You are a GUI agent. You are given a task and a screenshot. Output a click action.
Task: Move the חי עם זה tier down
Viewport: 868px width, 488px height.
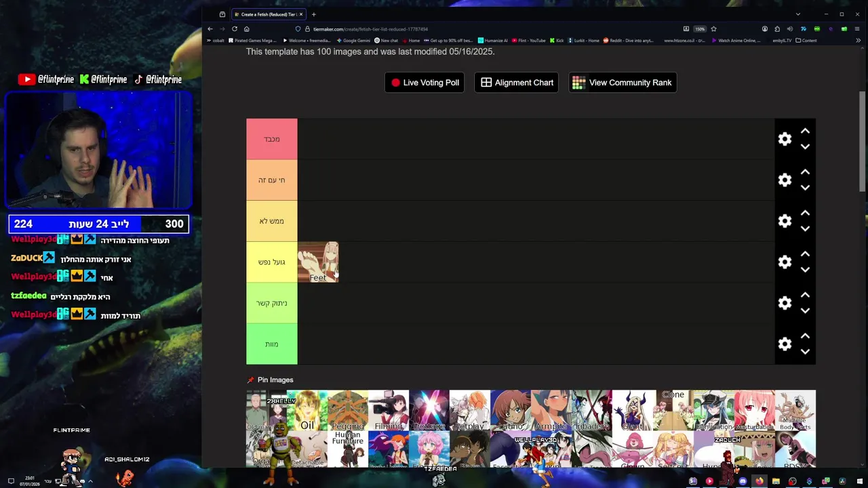click(x=805, y=188)
